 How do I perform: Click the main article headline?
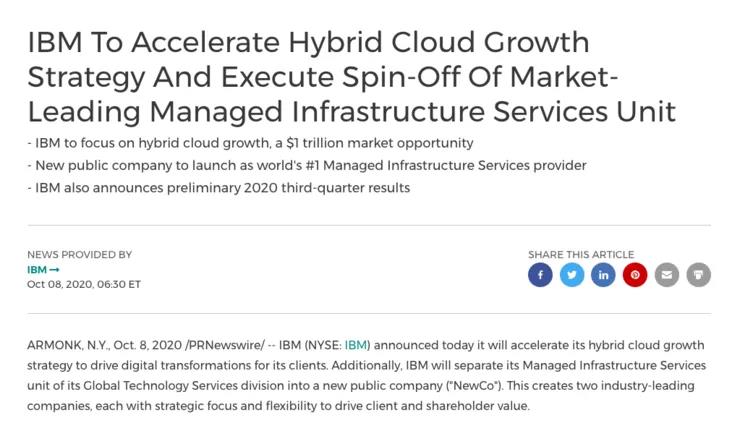pos(352,76)
